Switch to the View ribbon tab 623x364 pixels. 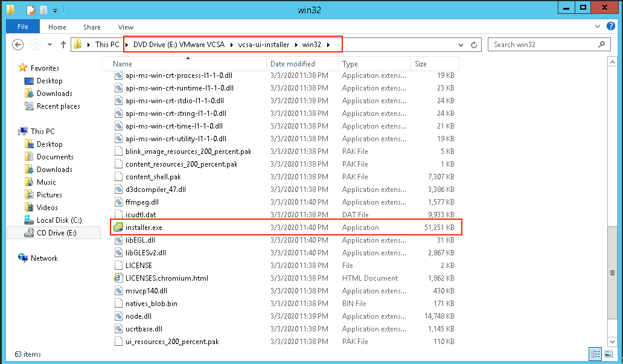[126, 27]
